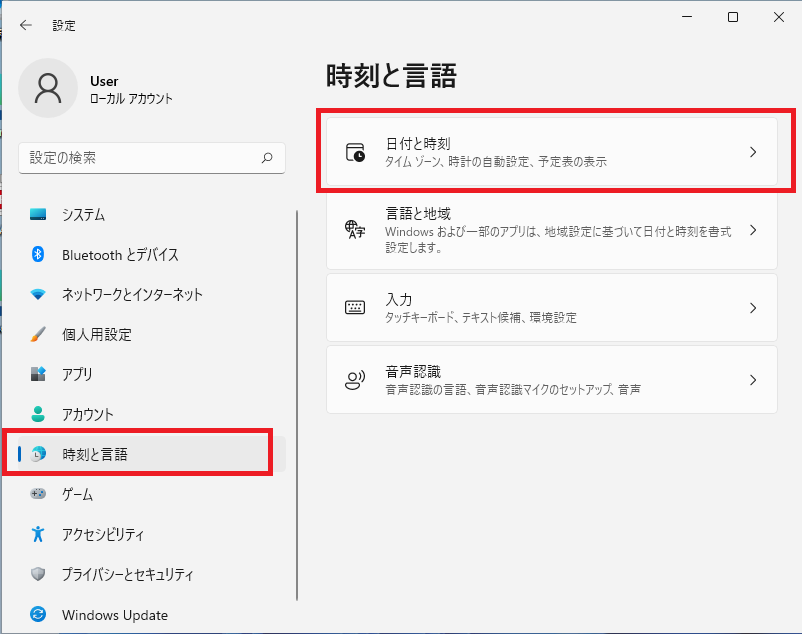Screen dimensions: 802x634
Task: Open the 言語と地域 card
Action: coord(552,230)
